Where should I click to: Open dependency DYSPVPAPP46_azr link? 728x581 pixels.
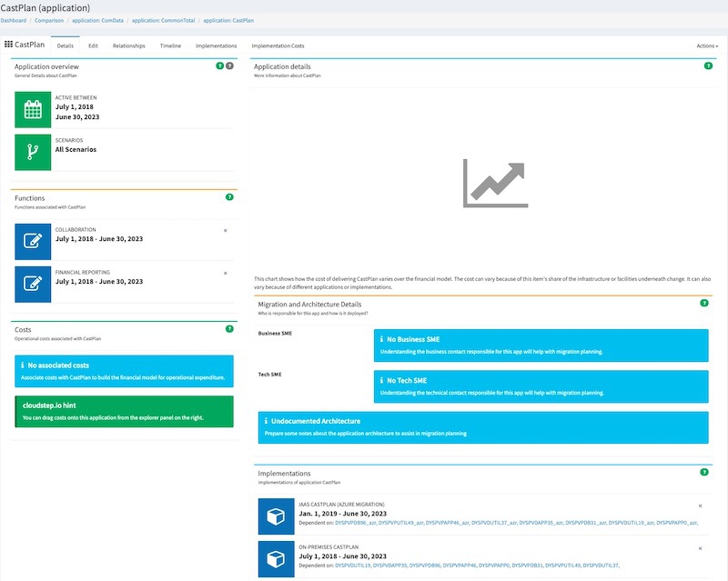click(x=448, y=523)
